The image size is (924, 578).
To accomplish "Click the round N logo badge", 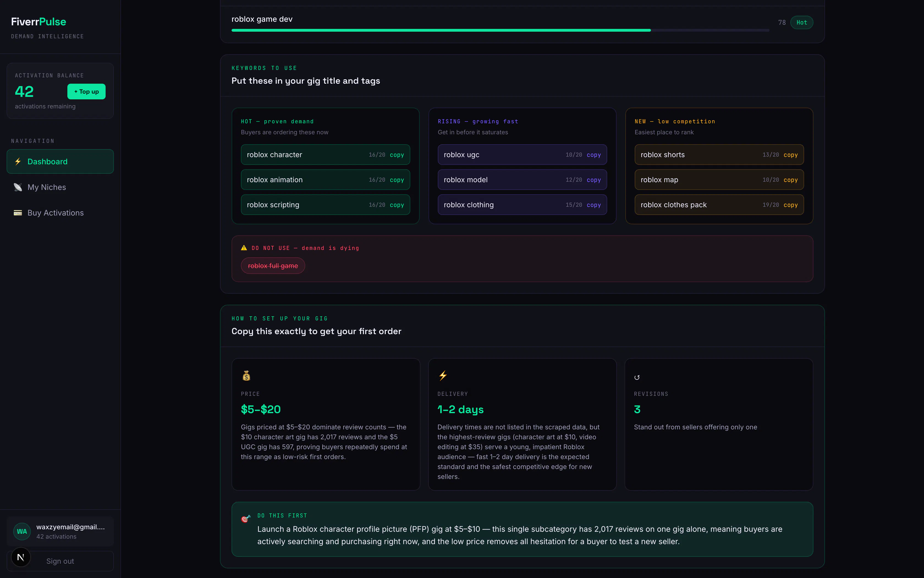I will point(21,557).
